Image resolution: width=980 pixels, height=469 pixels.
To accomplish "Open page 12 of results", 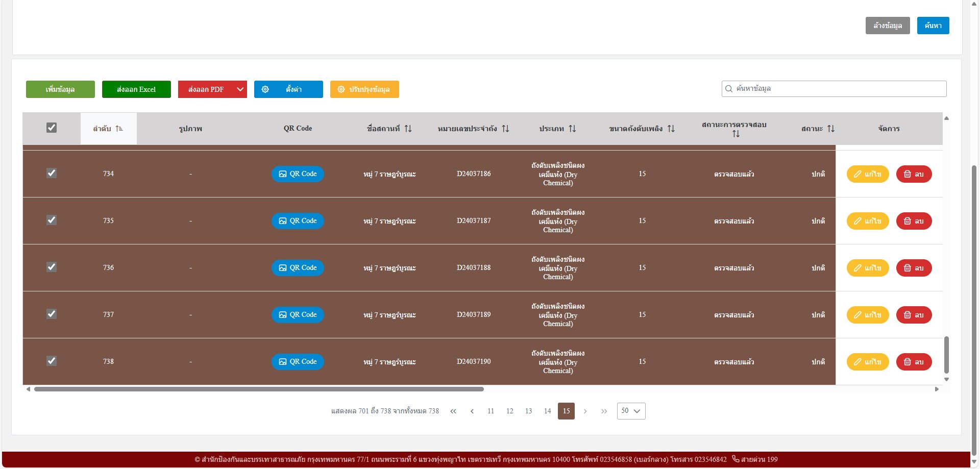I will [x=510, y=411].
